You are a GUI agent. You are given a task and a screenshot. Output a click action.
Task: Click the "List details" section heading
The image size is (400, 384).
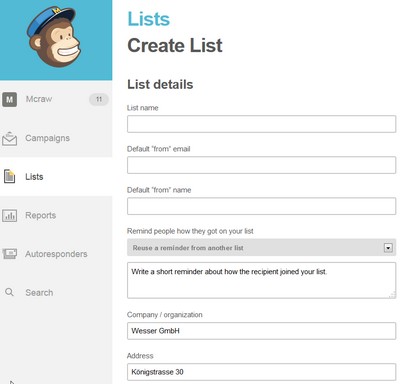(x=160, y=84)
